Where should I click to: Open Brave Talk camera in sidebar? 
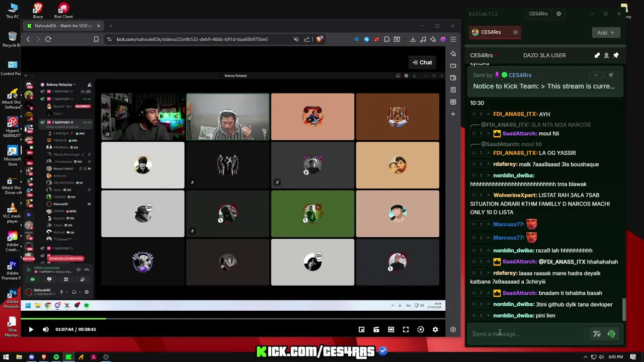(x=453, y=65)
